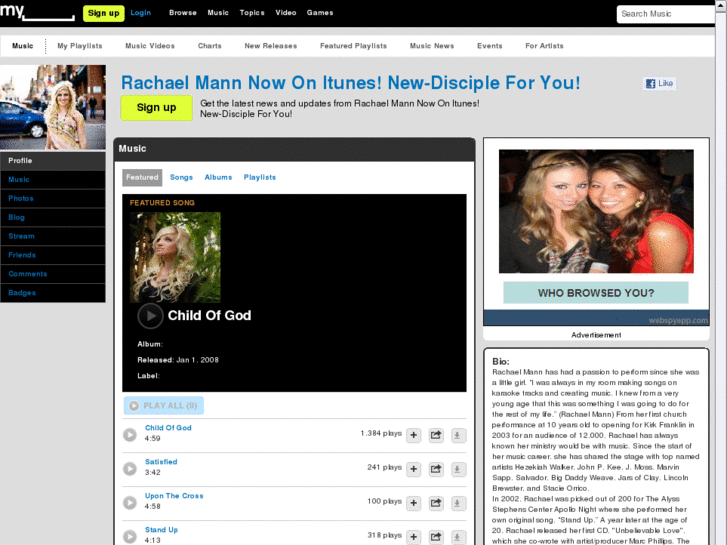Add Satisfied with the plus icon

414,469
